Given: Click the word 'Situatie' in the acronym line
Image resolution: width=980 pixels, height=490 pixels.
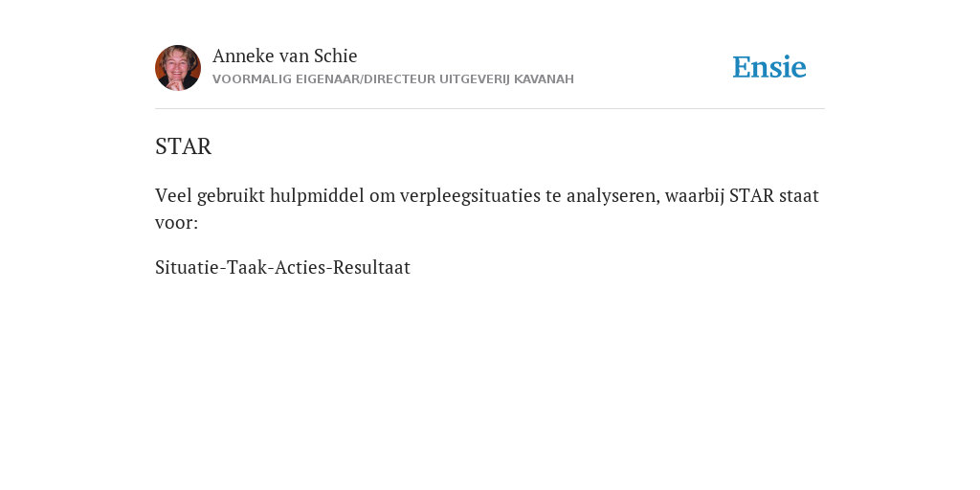Looking at the screenshot, I should 187,268.
